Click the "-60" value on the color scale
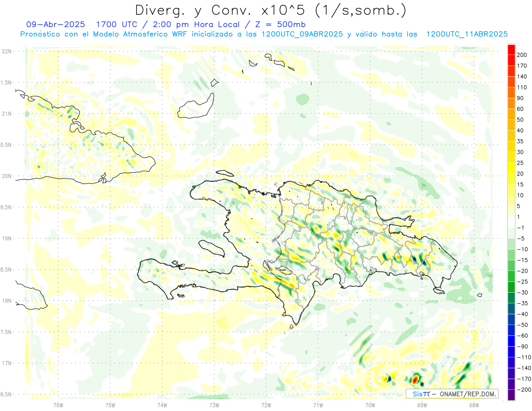Screen dimensions: 532x411 (x=522, y=336)
